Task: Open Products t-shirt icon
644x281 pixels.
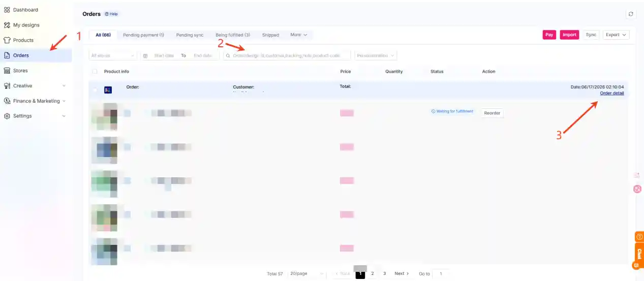Action: [x=7, y=40]
